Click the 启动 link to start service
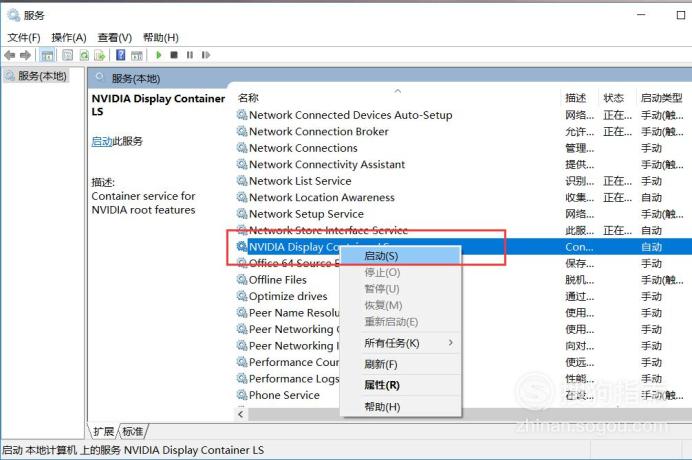The image size is (692, 460). tap(102, 141)
